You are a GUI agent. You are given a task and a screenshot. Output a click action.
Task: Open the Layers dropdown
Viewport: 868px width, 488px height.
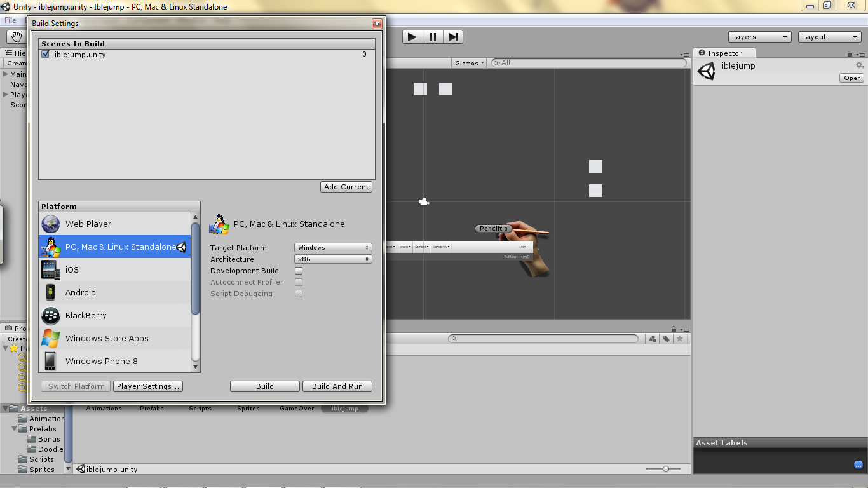click(759, 37)
